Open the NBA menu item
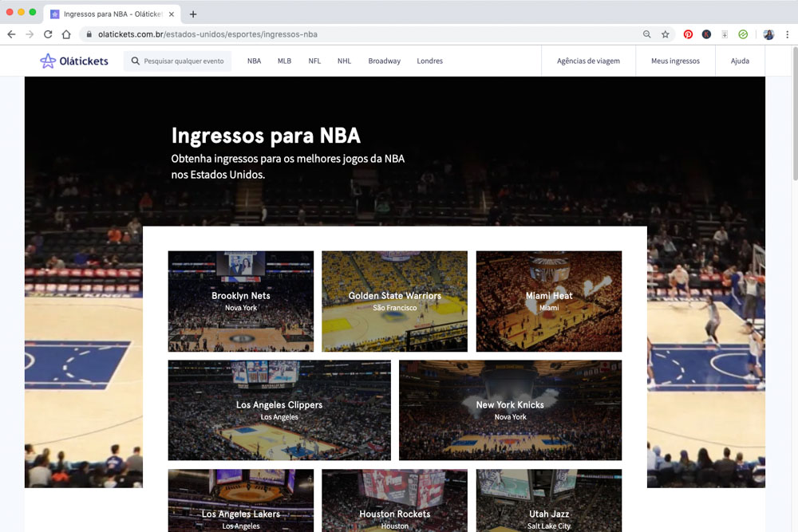This screenshot has height=532, width=798. 254,61
